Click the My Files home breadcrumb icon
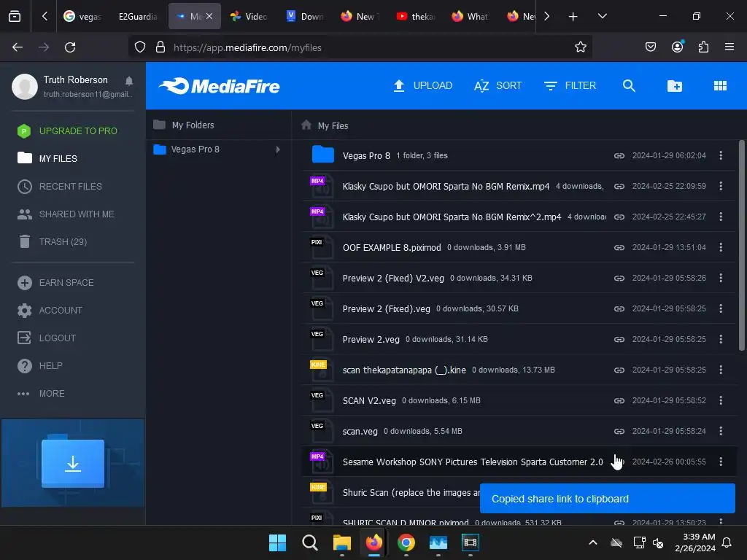Viewport: 747px width, 560px height. coord(306,125)
